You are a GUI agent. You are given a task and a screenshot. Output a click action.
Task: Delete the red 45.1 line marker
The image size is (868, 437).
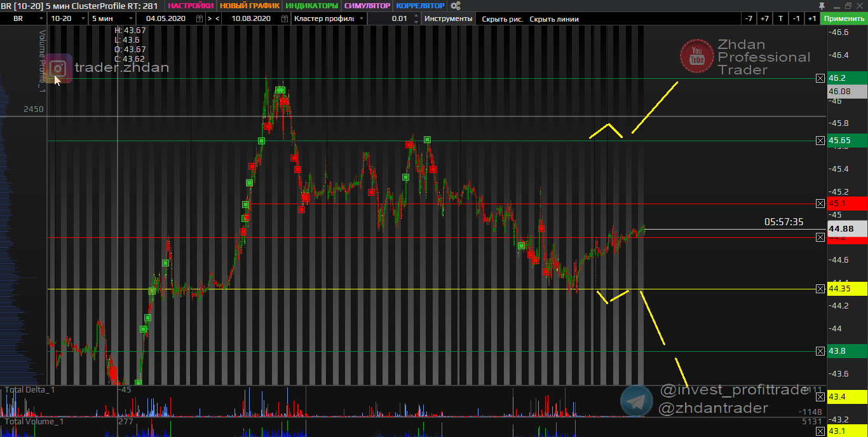pos(820,204)
